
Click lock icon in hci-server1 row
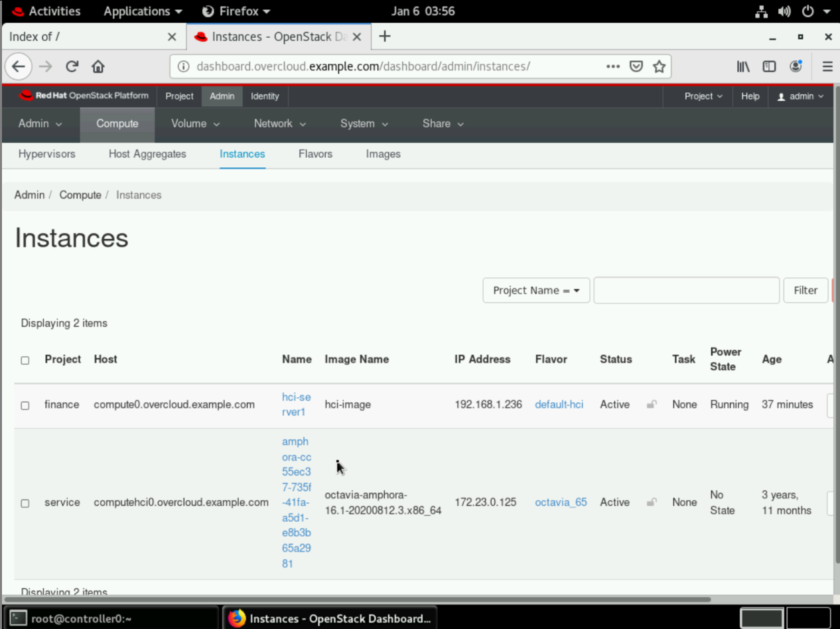coord(652,405)
